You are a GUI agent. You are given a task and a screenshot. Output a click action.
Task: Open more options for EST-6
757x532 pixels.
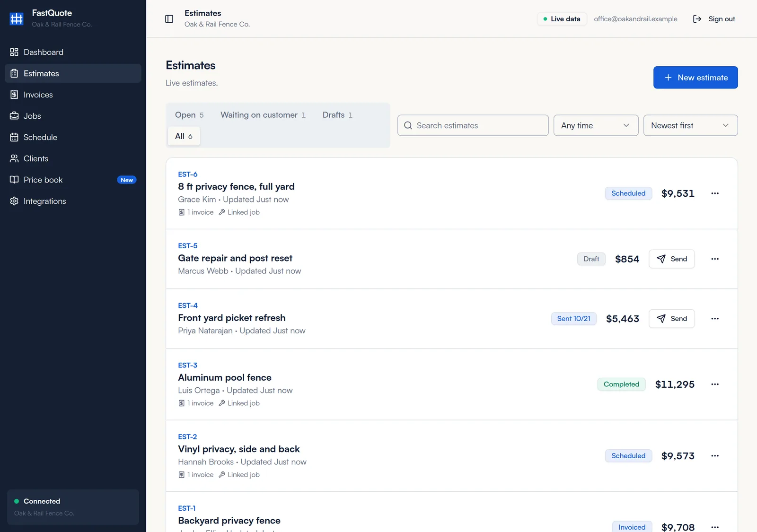715,193
